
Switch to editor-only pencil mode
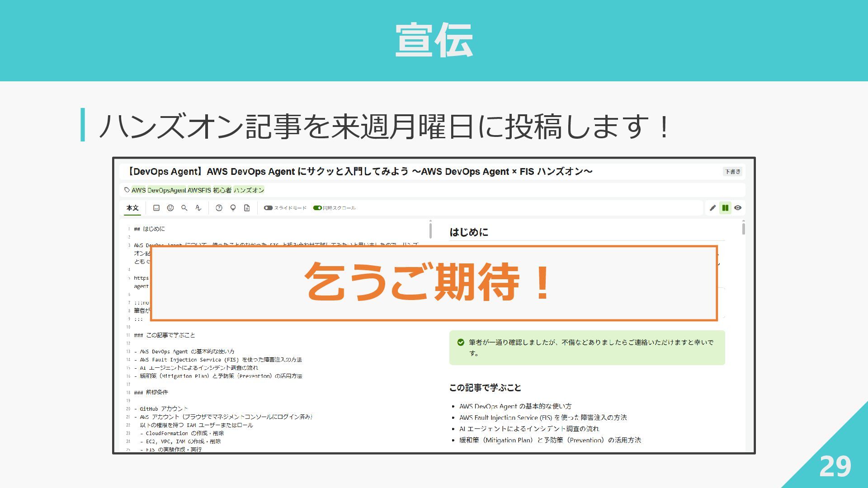click(x=712, y=208)
